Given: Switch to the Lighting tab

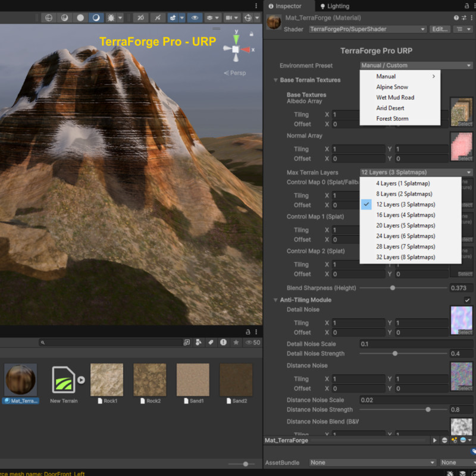Looking at the screenshot, I should [335, 6].
